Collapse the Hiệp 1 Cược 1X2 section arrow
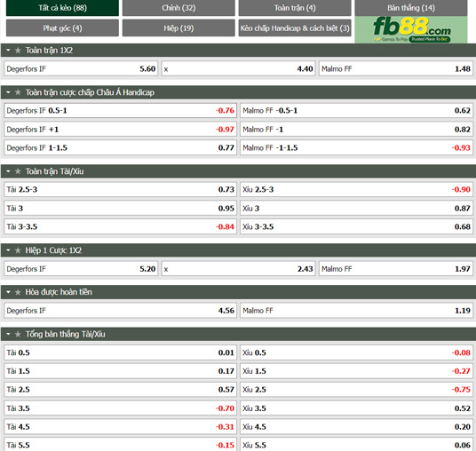476x451 pixels. 8,250
